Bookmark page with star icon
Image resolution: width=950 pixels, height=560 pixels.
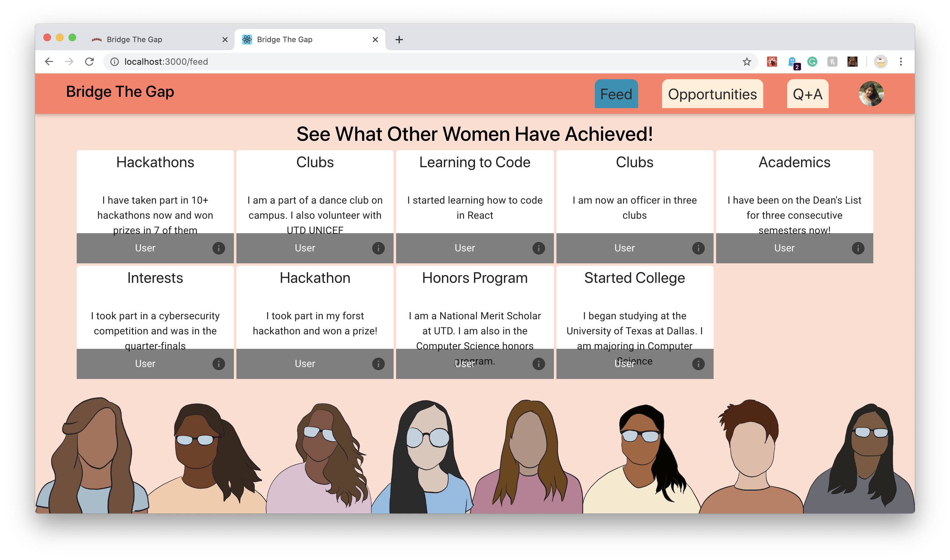pos(746,62)
